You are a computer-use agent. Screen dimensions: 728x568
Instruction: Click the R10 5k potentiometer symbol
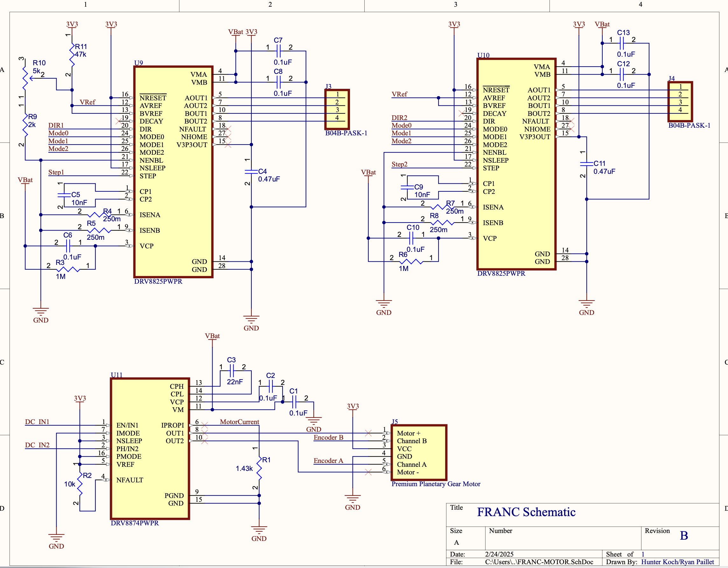pos(25,78)
